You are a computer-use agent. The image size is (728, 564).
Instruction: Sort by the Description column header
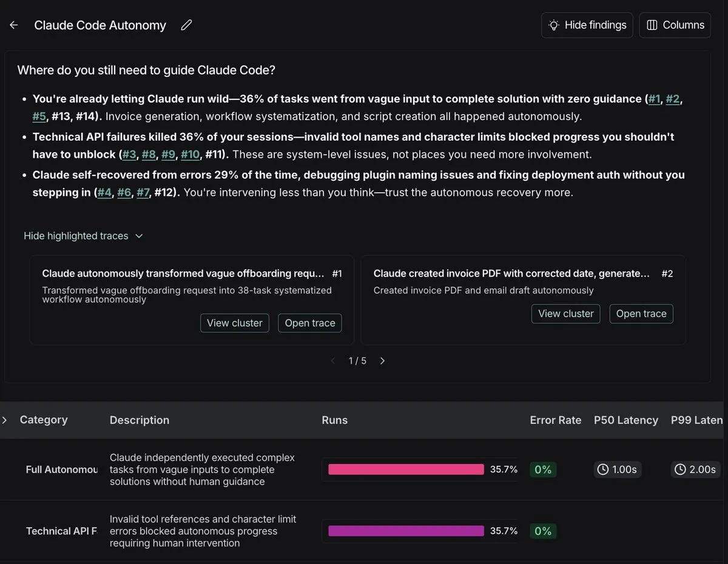(x=140, y=420)
